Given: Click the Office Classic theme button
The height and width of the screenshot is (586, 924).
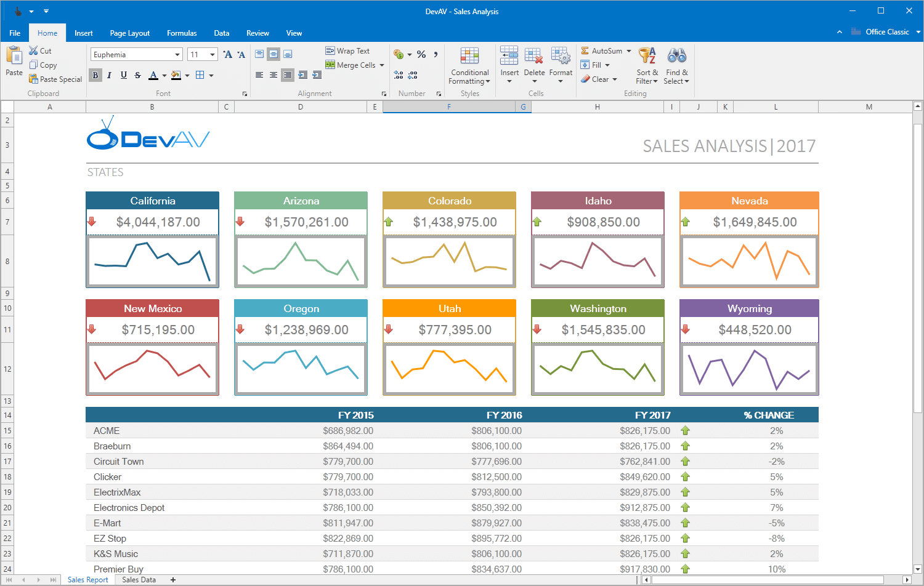Looking at the screenshot, I should [886, 32].
